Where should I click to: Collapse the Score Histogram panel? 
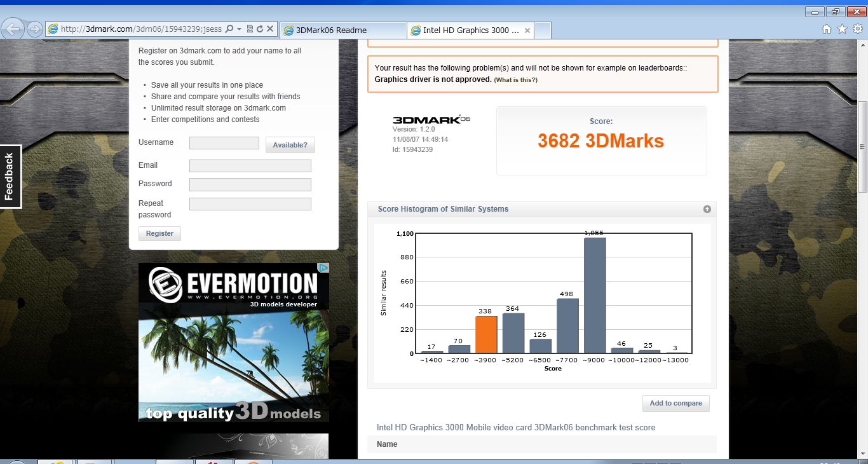coord(707,209)
